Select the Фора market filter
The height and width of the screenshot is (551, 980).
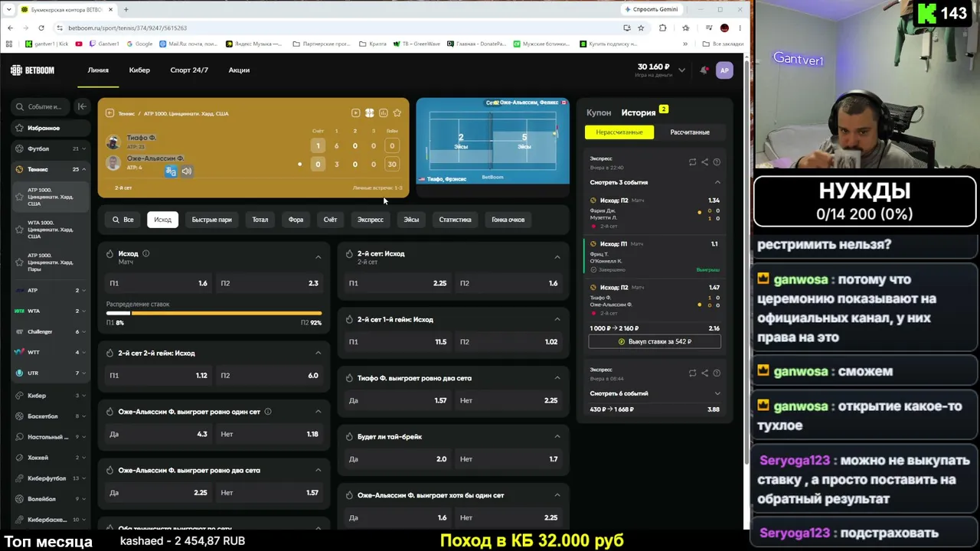(296, 220)
